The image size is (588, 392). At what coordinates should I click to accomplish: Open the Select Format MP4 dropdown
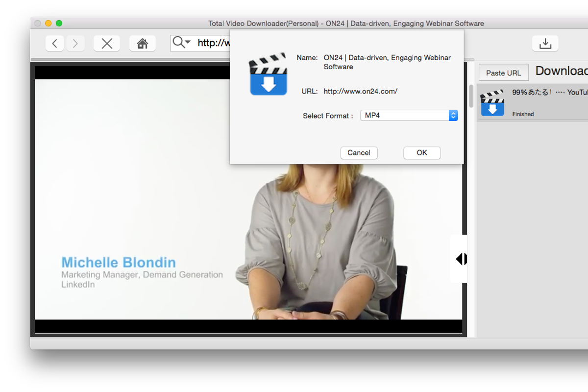tap(409, 116)
